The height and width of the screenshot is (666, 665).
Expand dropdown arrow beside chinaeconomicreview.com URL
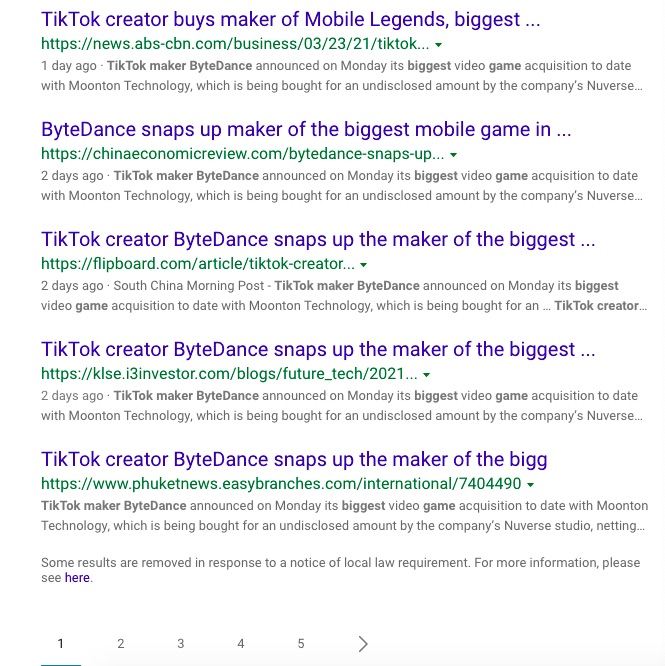pos(454,155)
